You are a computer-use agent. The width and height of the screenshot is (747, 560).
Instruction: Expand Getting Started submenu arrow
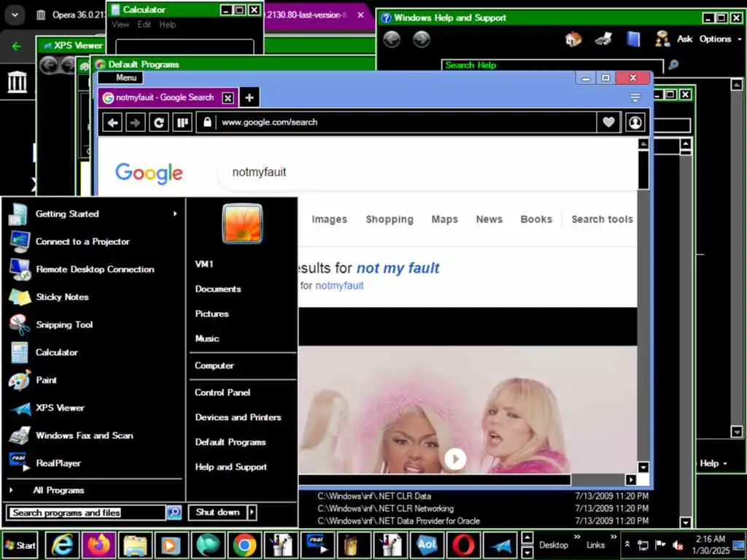[175, 214]
